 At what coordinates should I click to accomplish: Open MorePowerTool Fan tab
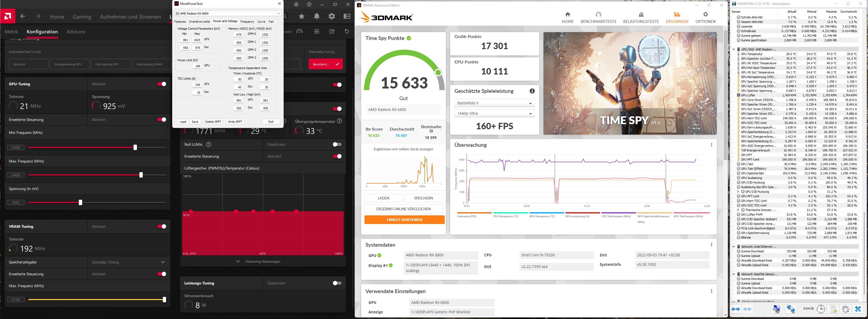coord(271,22)
